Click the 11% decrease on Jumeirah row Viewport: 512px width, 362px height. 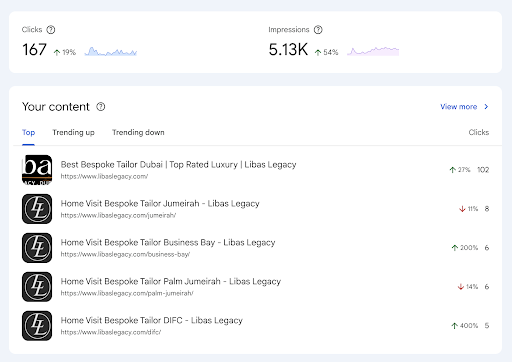point(468,209)
